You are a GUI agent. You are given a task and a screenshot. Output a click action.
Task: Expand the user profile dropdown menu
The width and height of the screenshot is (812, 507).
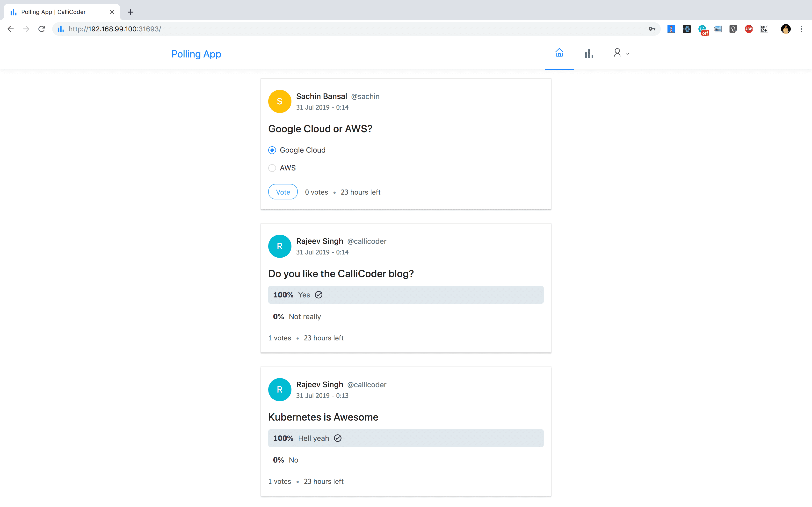point(621,53)
